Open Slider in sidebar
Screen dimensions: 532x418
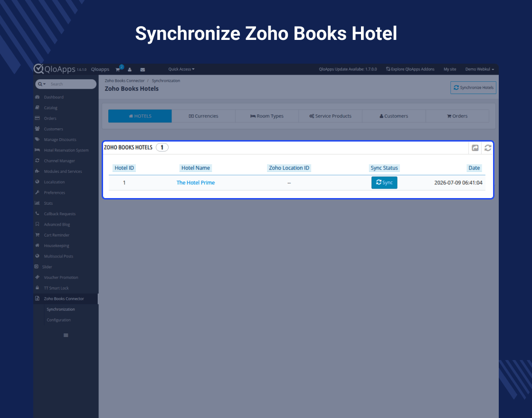point(47,266)
